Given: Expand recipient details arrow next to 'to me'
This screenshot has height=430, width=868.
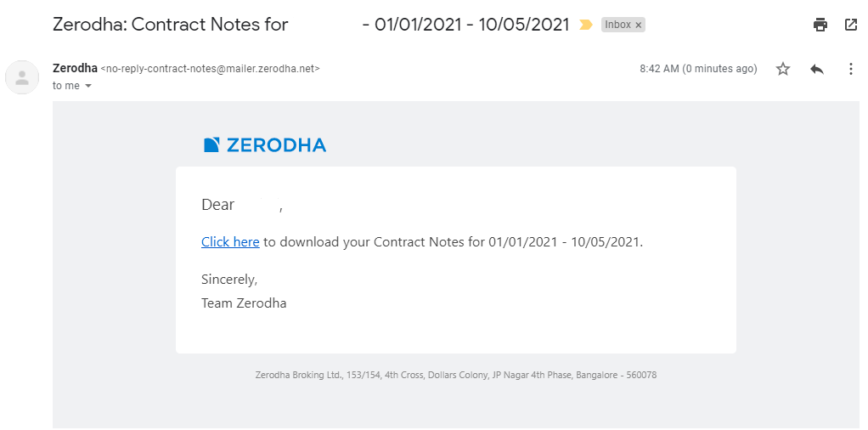Looking at the screenshot, I should click(87, 86).
